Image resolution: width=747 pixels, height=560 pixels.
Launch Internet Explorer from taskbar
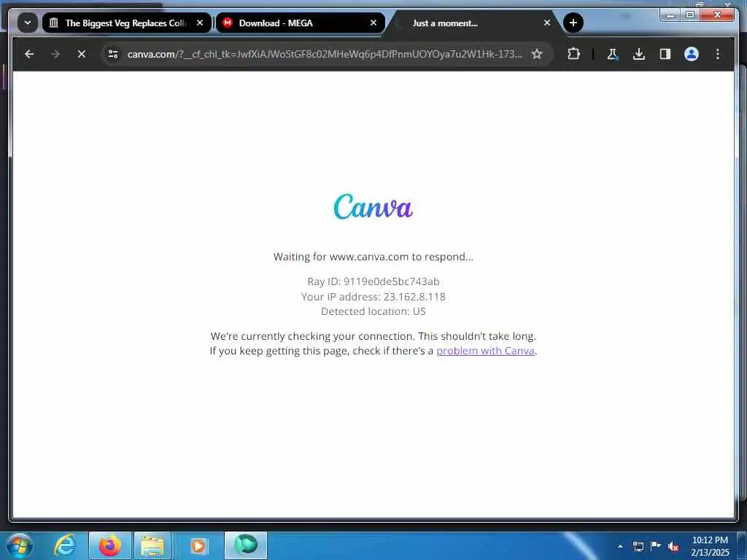[65, 545]
